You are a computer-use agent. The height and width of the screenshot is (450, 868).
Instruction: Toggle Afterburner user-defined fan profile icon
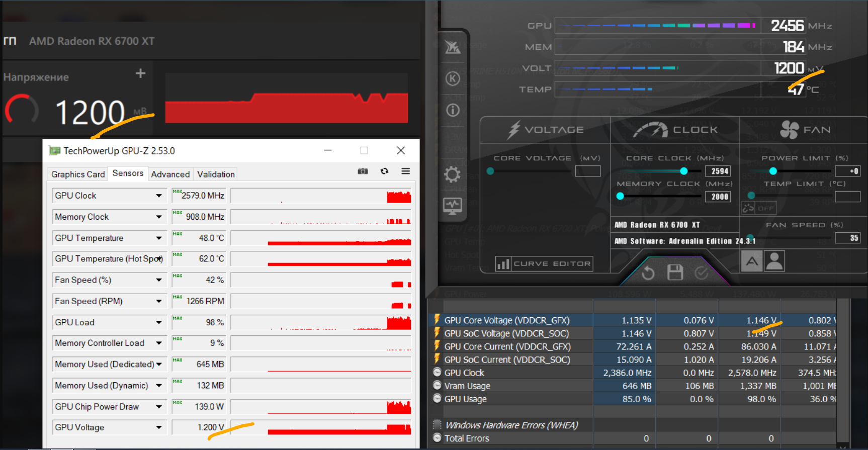coord(774,261)
